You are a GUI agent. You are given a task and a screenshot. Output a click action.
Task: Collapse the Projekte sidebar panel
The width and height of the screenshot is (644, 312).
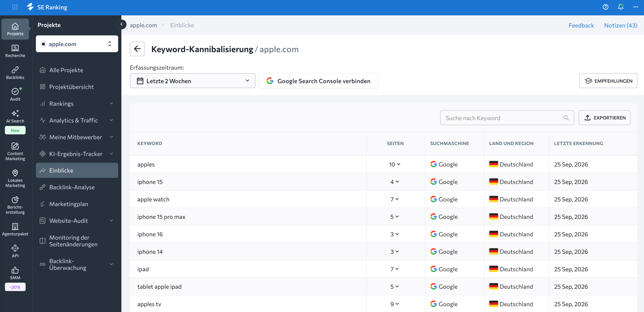coord(122,24)
